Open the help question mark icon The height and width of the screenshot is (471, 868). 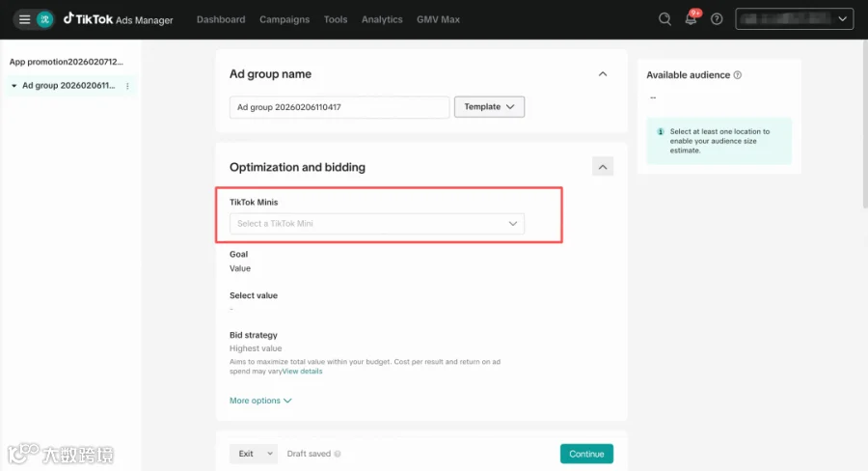pyautogui.click(x=717, y=19)
